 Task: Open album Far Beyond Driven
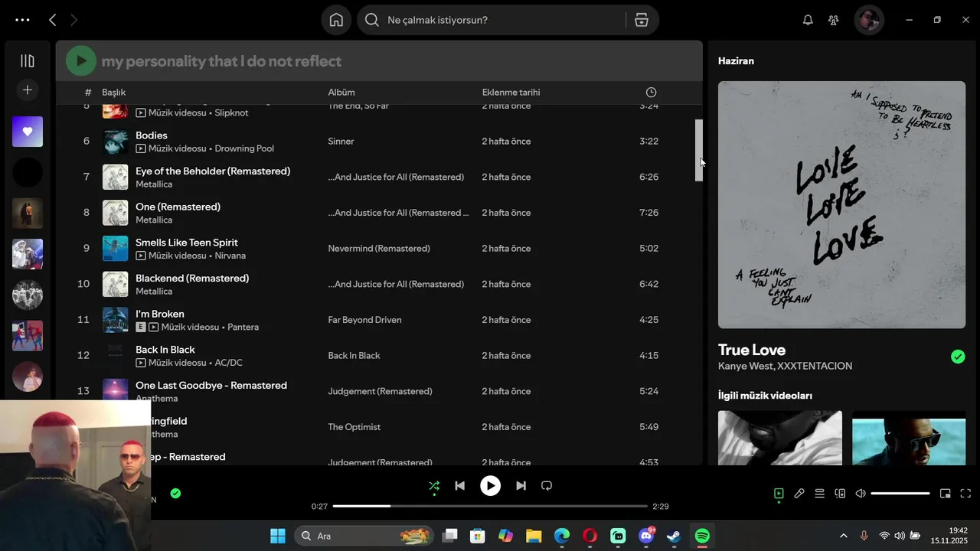tap(364, 320)
